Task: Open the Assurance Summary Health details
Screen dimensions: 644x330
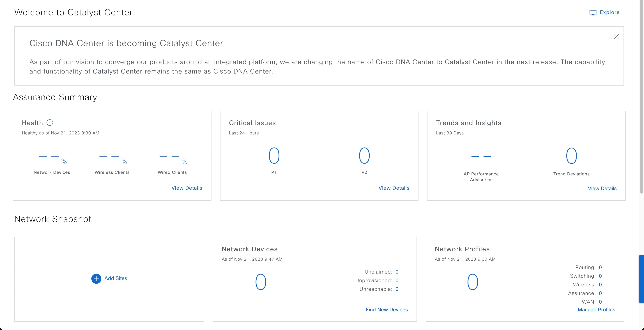Action: pyautogui.click(x=187, y=188)
